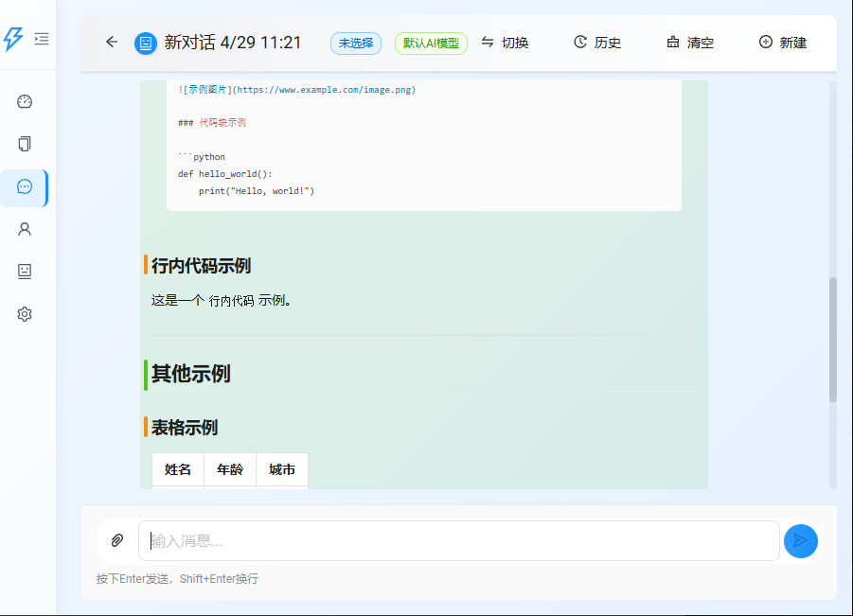
Task: Open the robot face icon in sidebar
Action: (25, 272)
